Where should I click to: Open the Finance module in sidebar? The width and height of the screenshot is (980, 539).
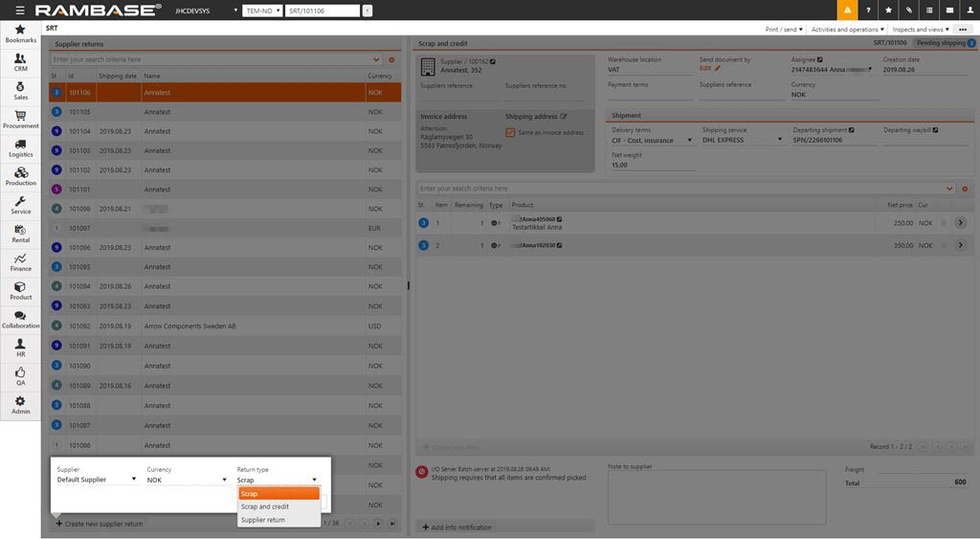click(20, 262)
